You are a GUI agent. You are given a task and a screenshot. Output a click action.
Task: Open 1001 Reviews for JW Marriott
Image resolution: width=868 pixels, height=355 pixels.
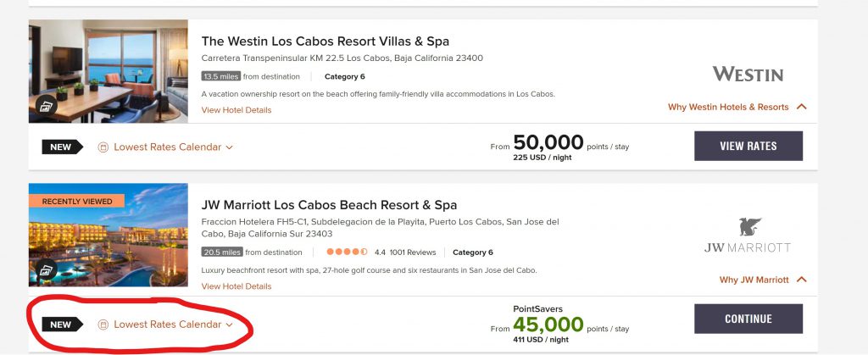click(x=412, y=252)
